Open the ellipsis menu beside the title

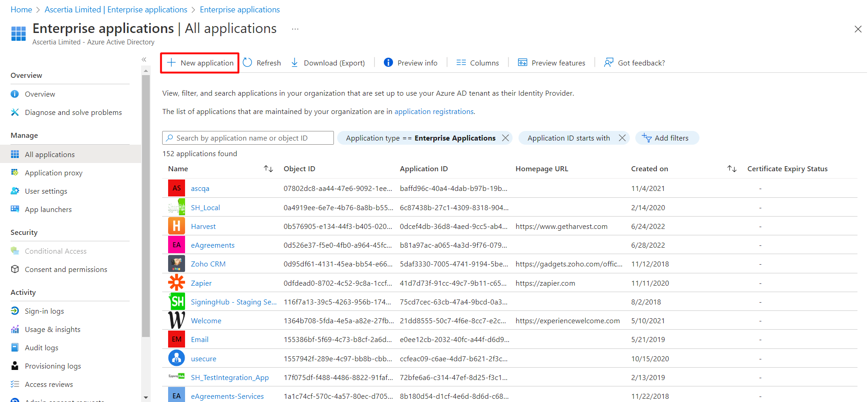(295, 29)
